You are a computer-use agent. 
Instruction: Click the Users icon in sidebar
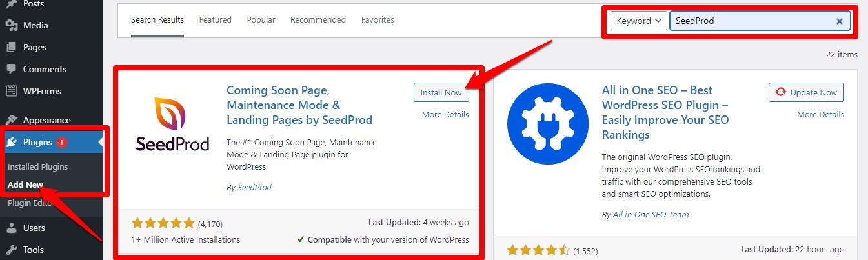point(11,228)
